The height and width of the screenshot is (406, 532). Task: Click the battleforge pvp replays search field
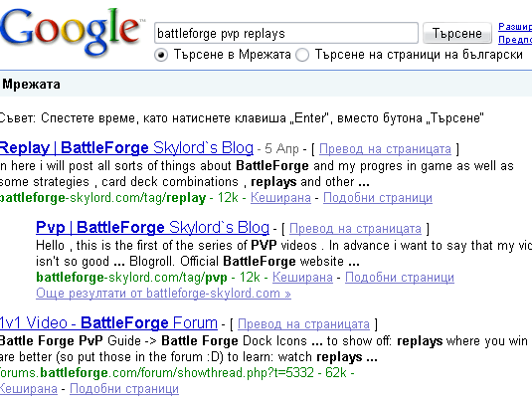[x=286, y=33]
